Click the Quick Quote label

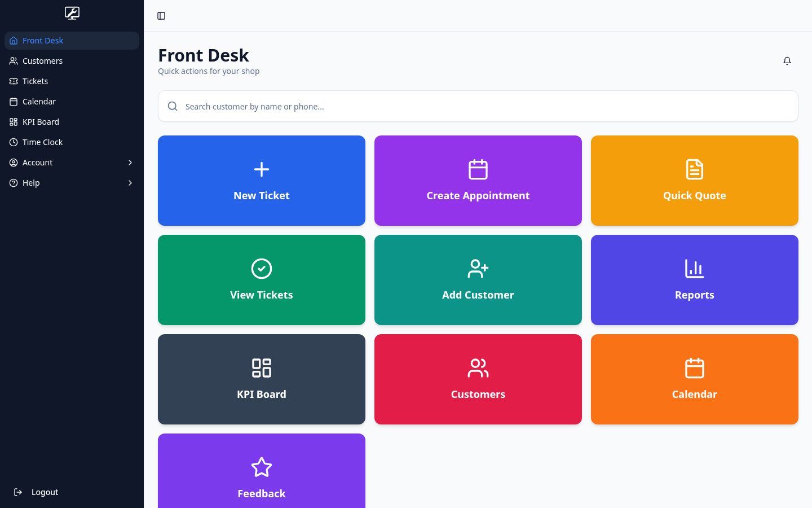pyautogui.click(x=695, y=196)
